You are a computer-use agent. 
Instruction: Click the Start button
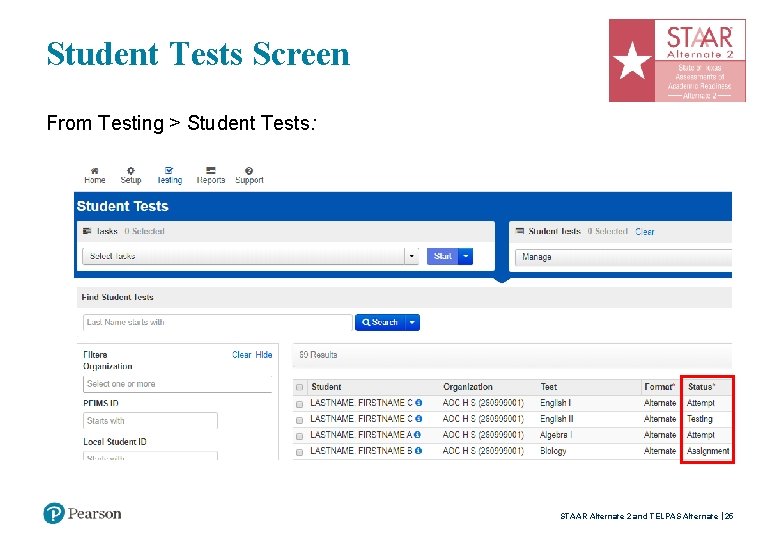click(443, 256)
